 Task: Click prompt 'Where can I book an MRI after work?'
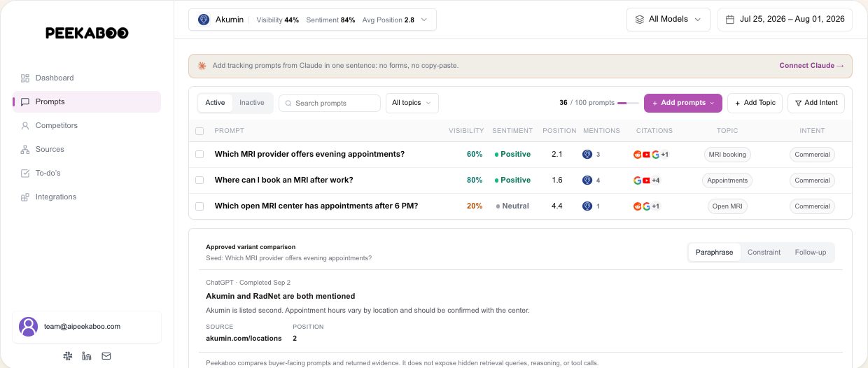coord(283,181)
